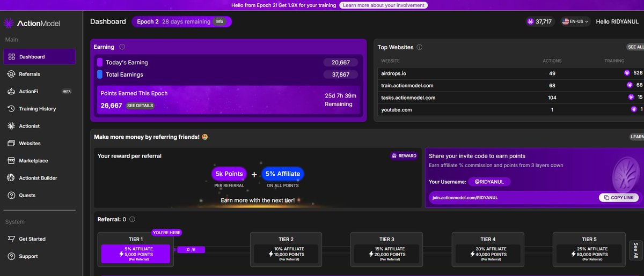Click the US flag language icon
This screenshot has width=644, height=276.
(x=565, y=21)
